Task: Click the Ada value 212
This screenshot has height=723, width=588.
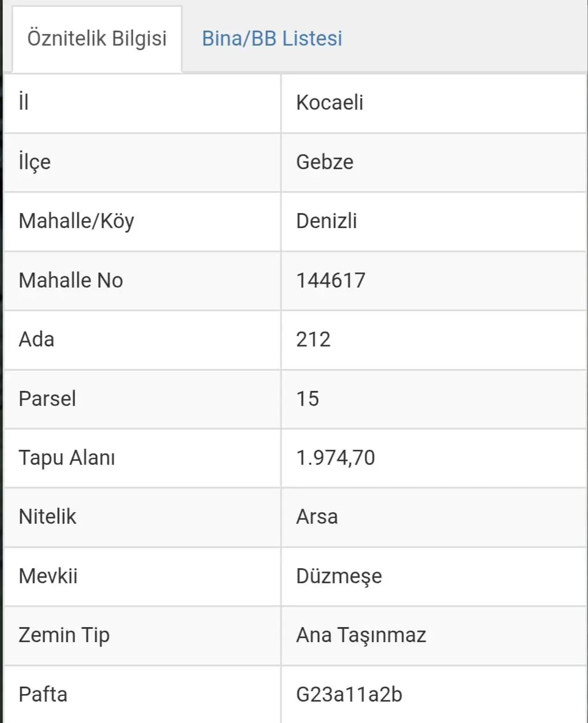Action: (313, 340)
